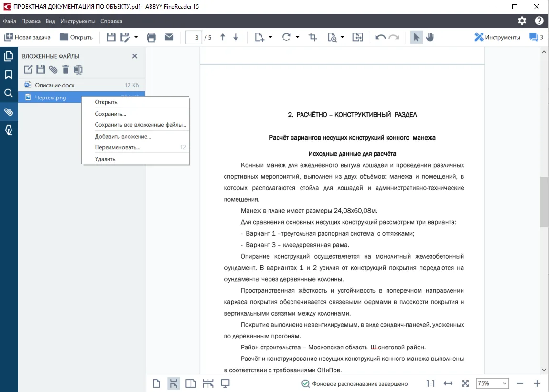Screen dimensions: 549x392
Task: Click the Undo arrow in the toolbar
Action: click(380, 37)
